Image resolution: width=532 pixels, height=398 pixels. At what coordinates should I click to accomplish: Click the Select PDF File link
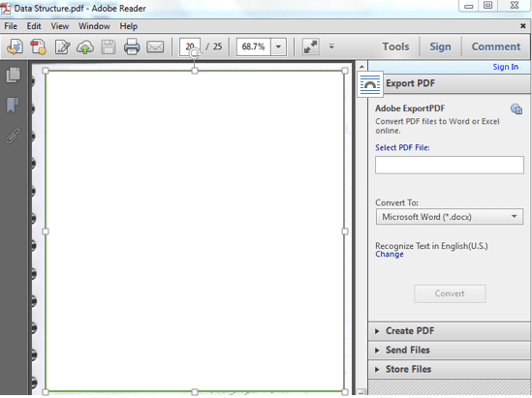402,147
